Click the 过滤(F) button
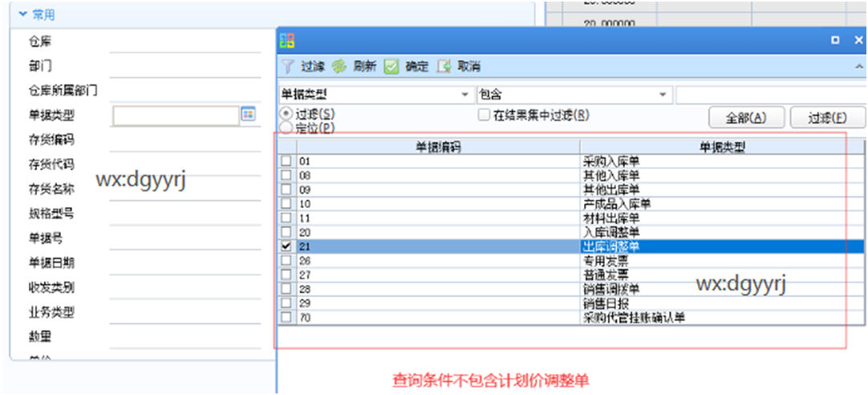This screenshot has width=868, height=395. tap(828, 117)
